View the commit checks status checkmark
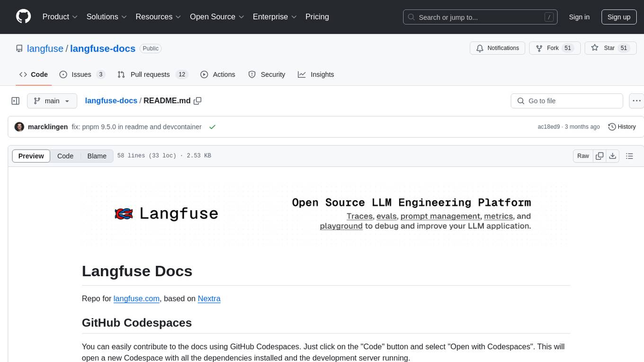Viewport: 644px width, 362px height. coord(212,127)
